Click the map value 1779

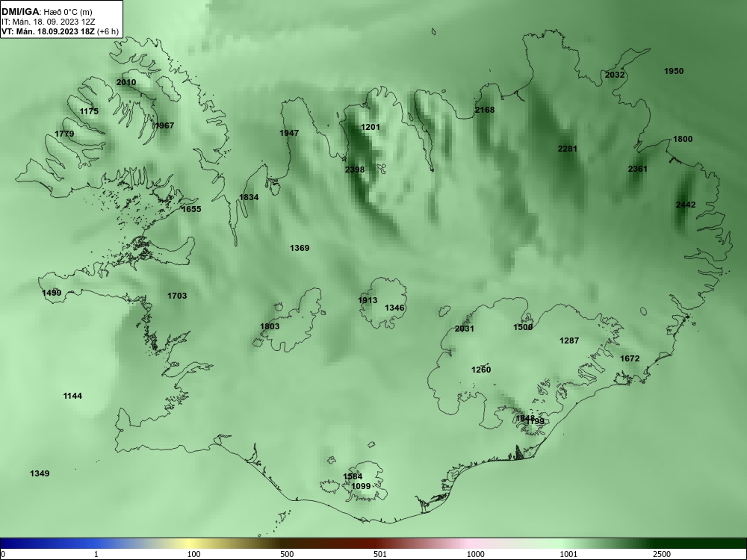pos(64,134)
